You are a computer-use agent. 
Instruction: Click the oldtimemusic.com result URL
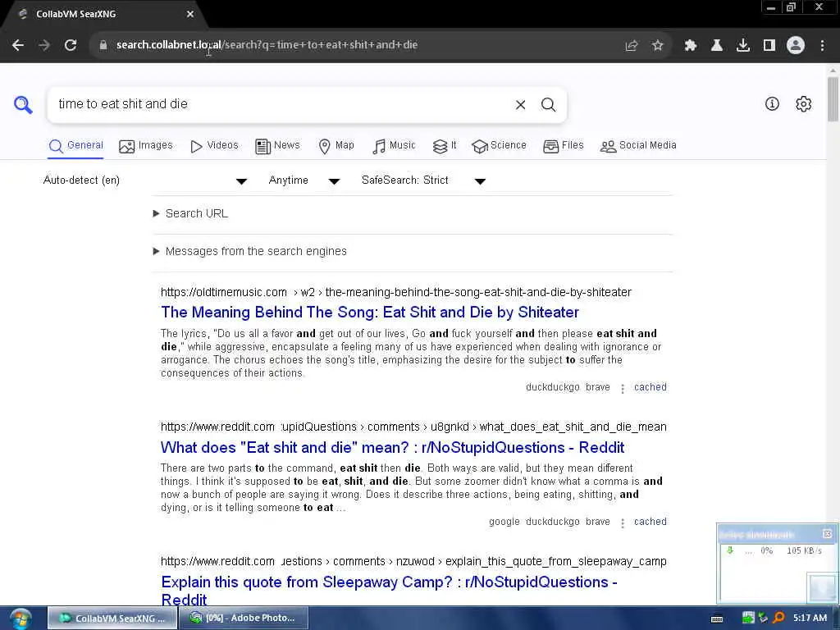click(x=396, y=293)
